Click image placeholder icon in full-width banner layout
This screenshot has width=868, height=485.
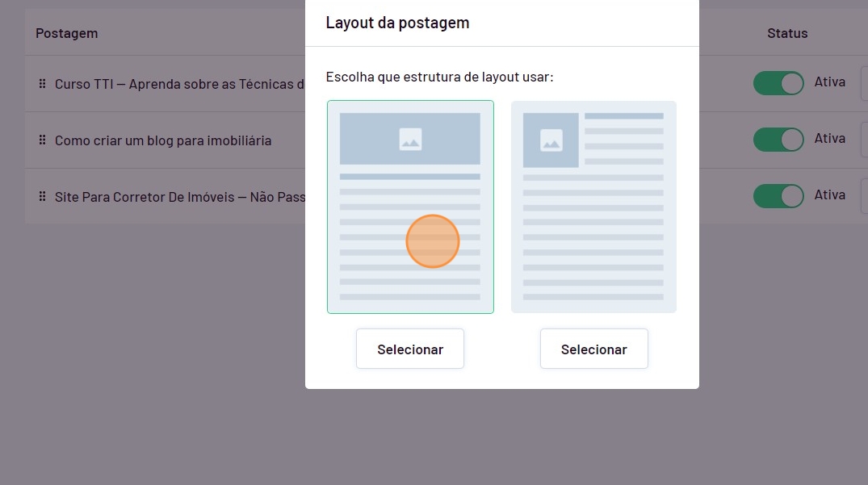click(410, 140)
